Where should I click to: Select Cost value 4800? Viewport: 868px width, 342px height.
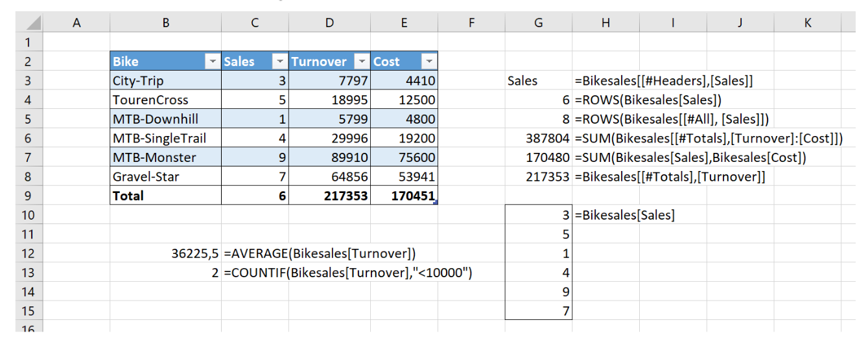pyautogui.click(x=404, y=119)
